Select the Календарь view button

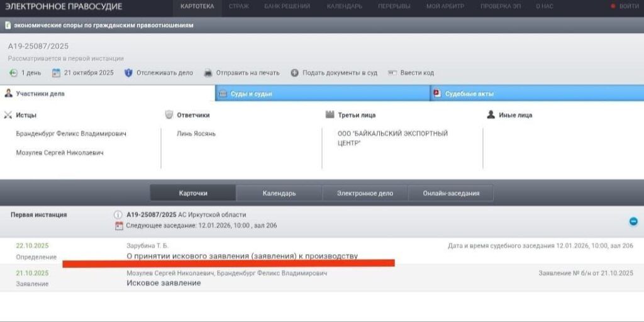[279, 193]
